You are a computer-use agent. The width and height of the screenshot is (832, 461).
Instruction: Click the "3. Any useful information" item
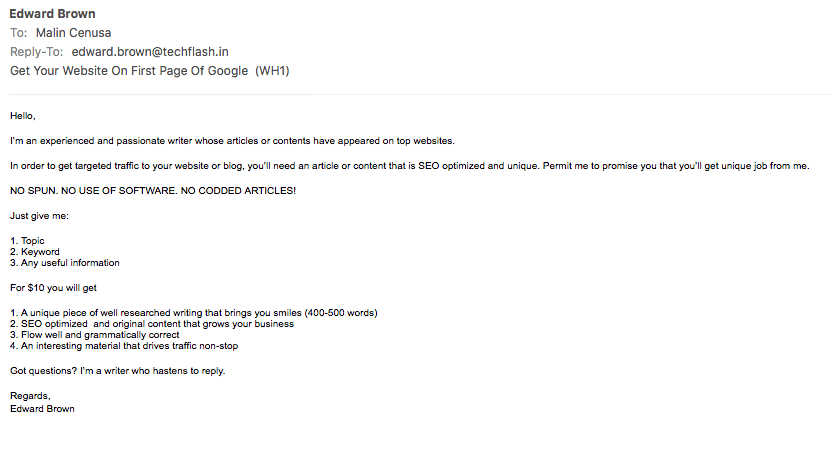tap(64, 263)
